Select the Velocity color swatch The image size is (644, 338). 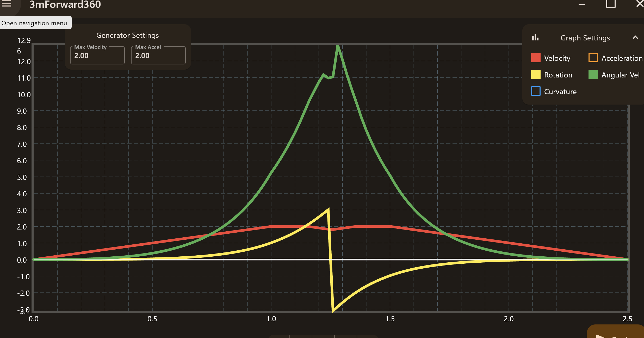tap(536, 58)
